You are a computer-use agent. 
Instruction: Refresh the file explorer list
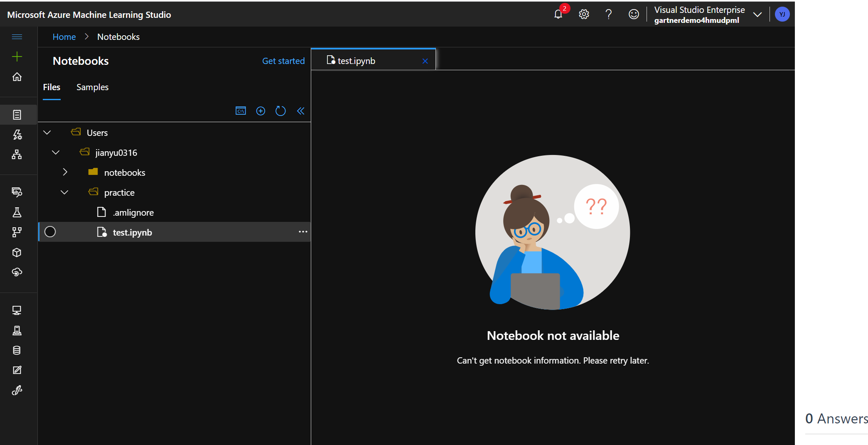click(281, 111)
